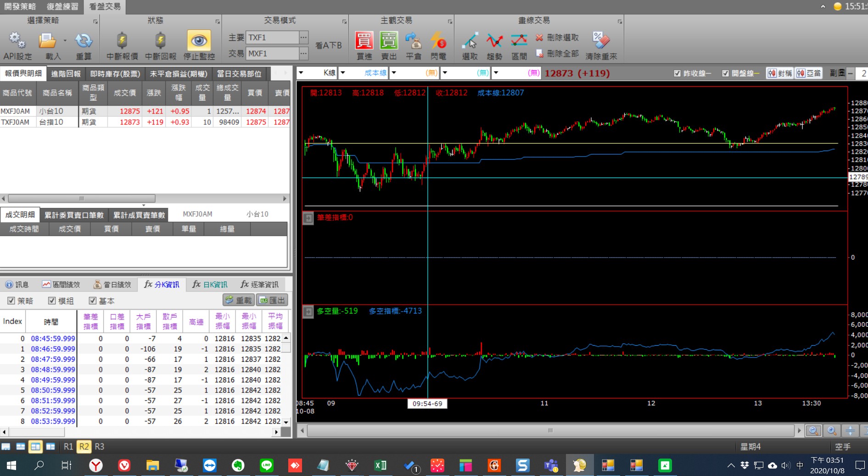The height and width of the screenshot is (476, 868).
Task: Click the green 賣出 sell icon
Action: point(389,40)
